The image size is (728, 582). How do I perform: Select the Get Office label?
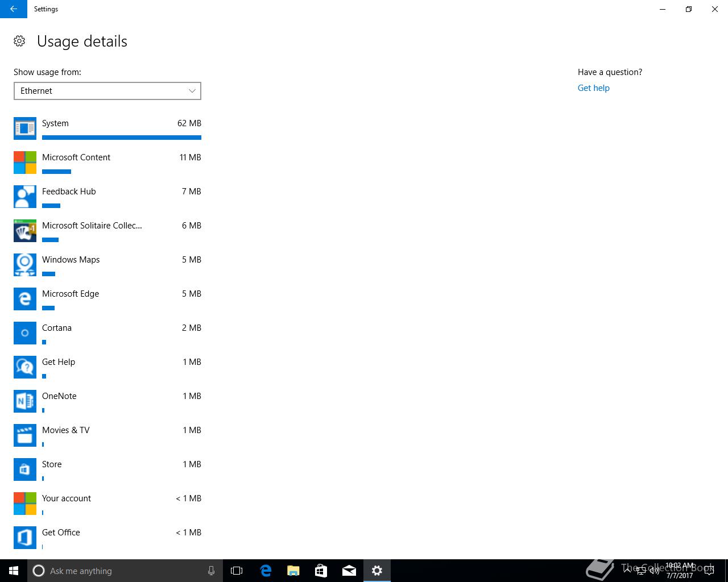(61, 533)
